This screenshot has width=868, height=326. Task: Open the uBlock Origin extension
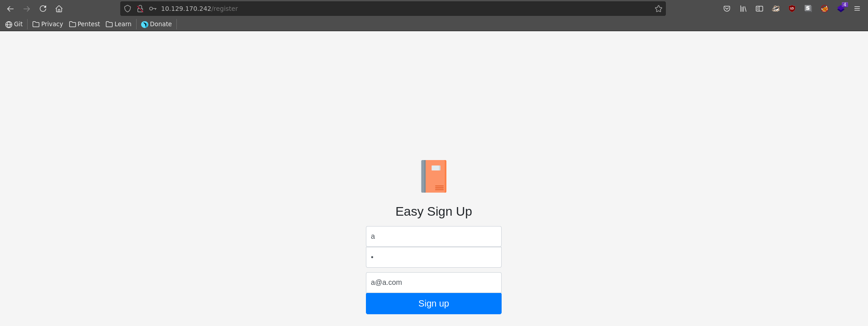point(792,9)
